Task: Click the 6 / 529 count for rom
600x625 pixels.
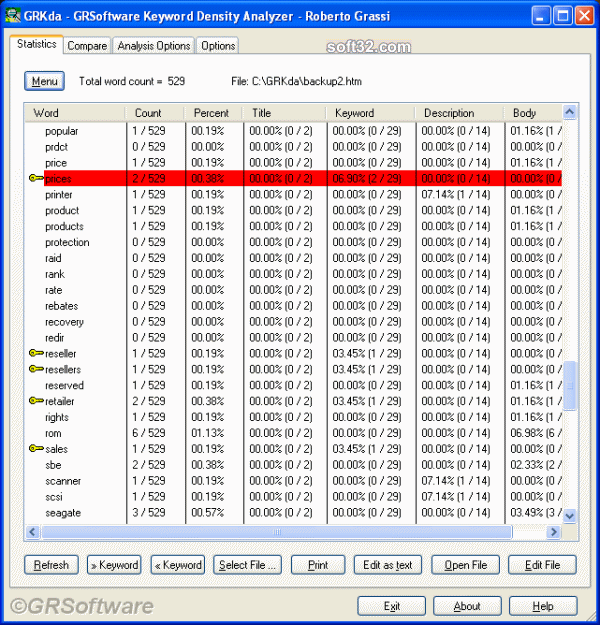Action: tap(149, 433)
